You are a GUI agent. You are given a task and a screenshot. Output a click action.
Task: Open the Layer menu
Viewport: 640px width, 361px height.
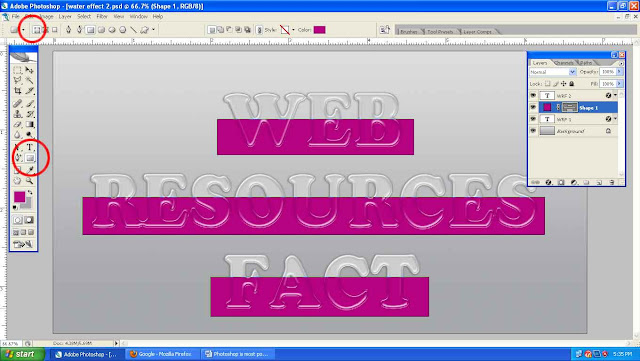pos(65,17)
